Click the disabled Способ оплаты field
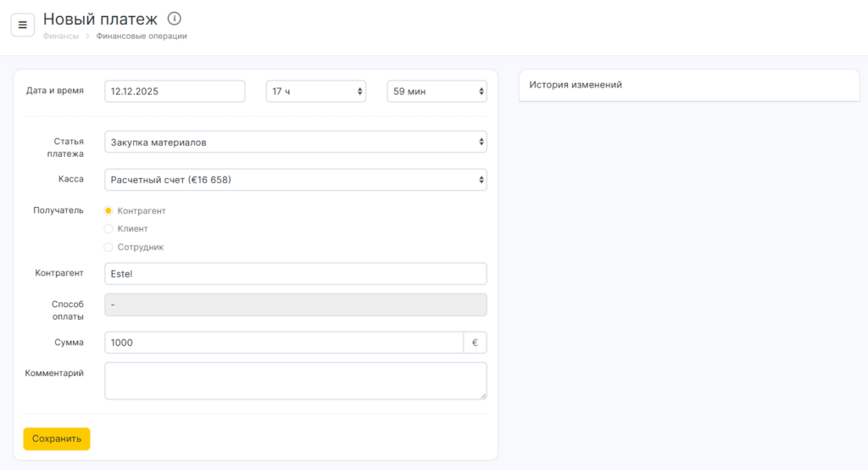Screen dimensions: 868x470 [295, 305]
